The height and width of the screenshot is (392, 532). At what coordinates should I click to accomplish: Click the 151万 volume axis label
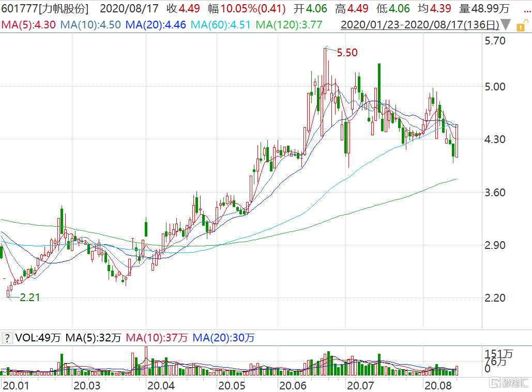[x=499, y=354]
